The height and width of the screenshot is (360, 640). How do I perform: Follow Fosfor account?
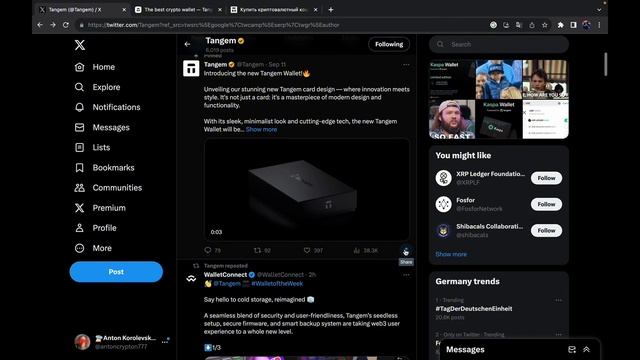(x=546, y=204)
